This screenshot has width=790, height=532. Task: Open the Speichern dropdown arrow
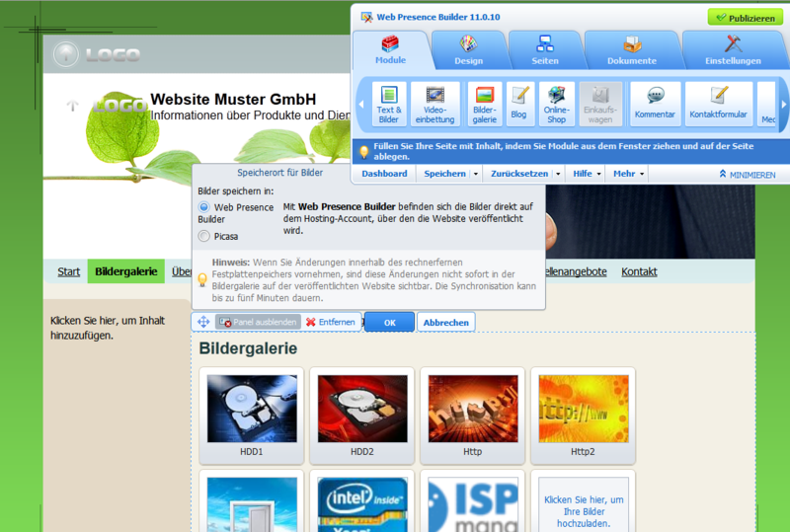pyautogui.click(x=476, y=174)
